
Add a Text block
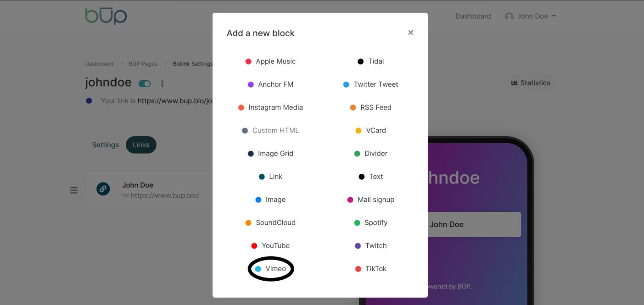370,177
